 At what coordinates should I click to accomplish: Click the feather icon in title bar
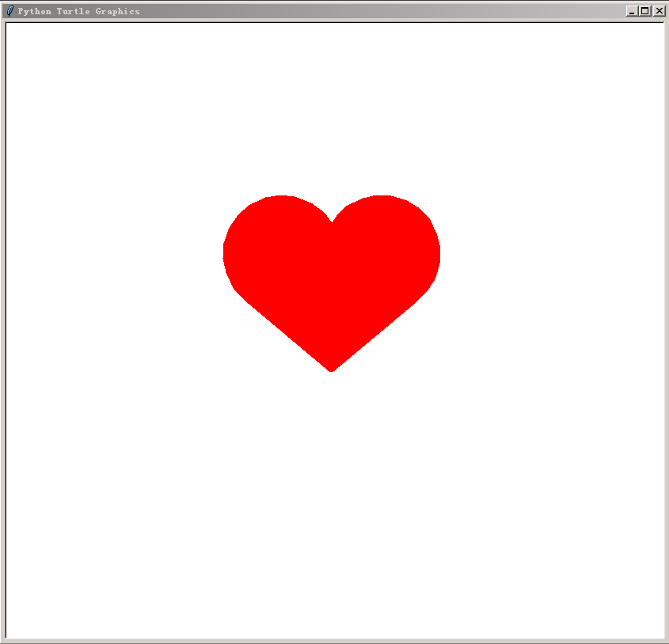[10, 10]
